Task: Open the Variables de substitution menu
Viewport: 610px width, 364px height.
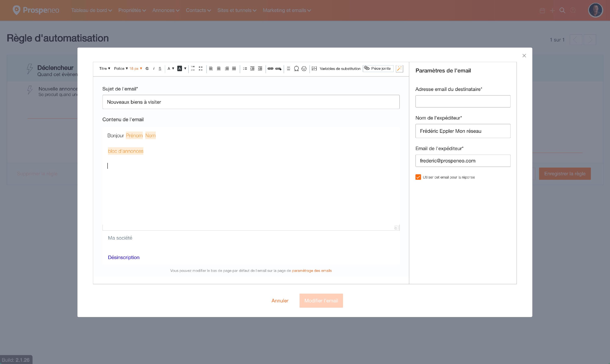Action: (340, 69)
